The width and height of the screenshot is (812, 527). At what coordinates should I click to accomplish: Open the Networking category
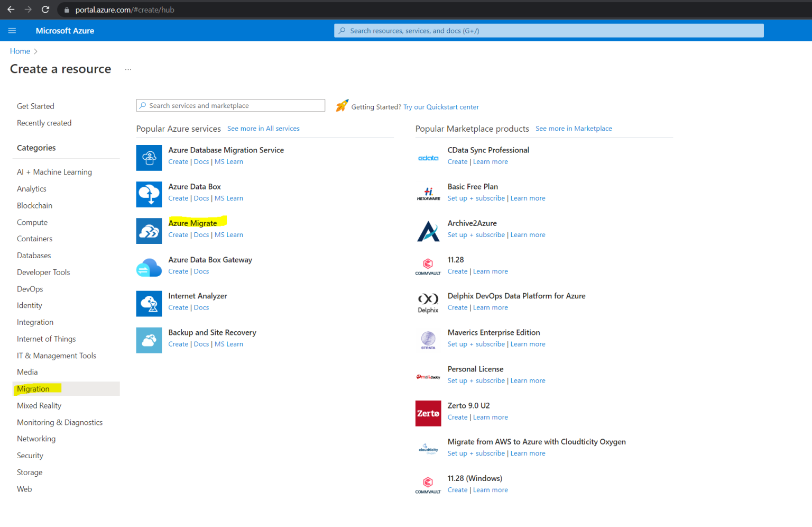36,438
